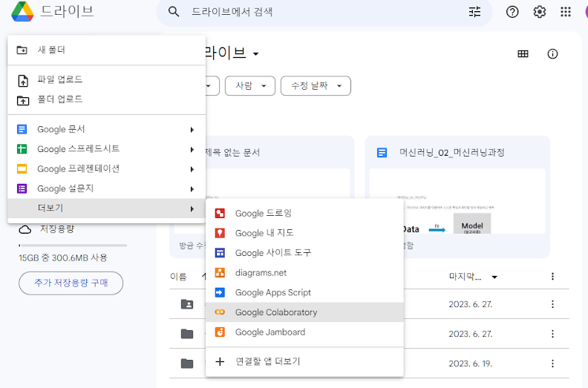The image size is (588, 388).
Task: Click the search magnifier icon
Action: pos(174,12)
